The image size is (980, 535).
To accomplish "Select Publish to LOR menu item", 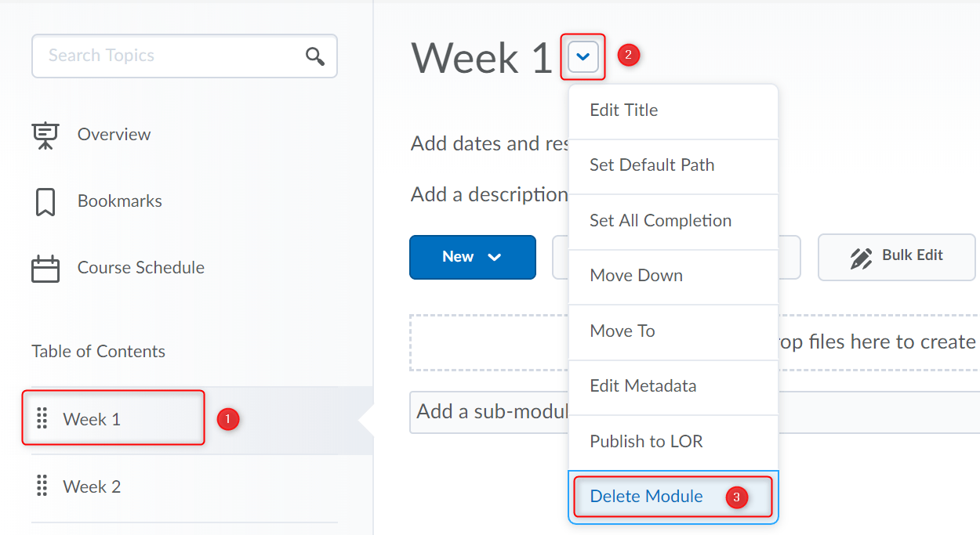I will (x=647, y=442).
